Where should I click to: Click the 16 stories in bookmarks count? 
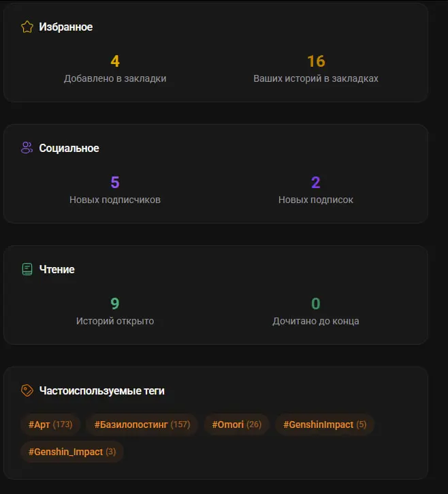pyautogui.click(x=316, y=61)
